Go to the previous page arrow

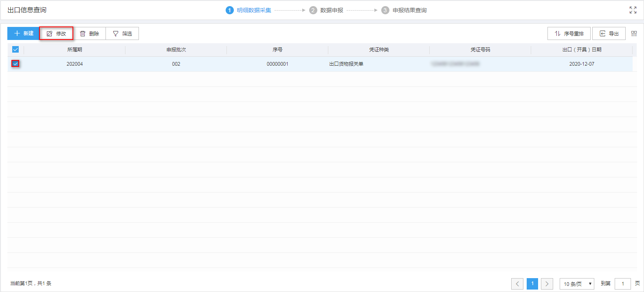[x=517, y=284]
